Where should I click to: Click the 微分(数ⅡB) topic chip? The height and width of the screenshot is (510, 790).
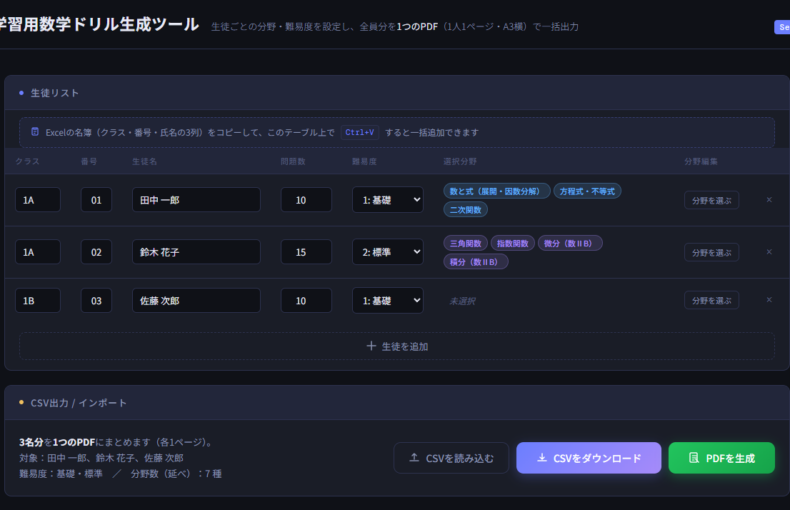click(569, 243)
